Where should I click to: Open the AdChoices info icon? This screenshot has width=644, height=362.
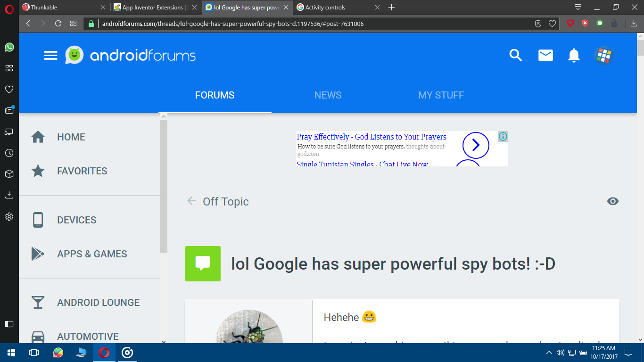coord(503,137)
